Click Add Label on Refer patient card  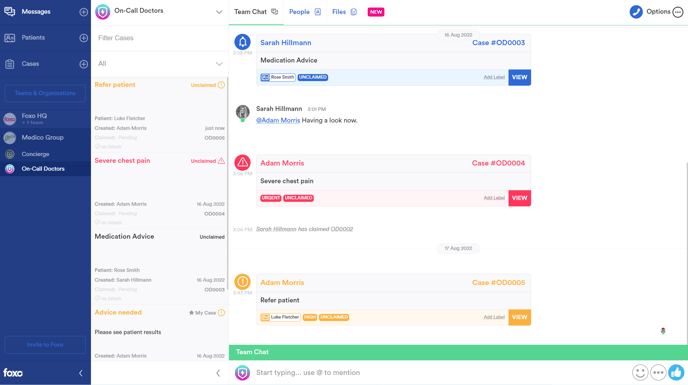[494, 317]
